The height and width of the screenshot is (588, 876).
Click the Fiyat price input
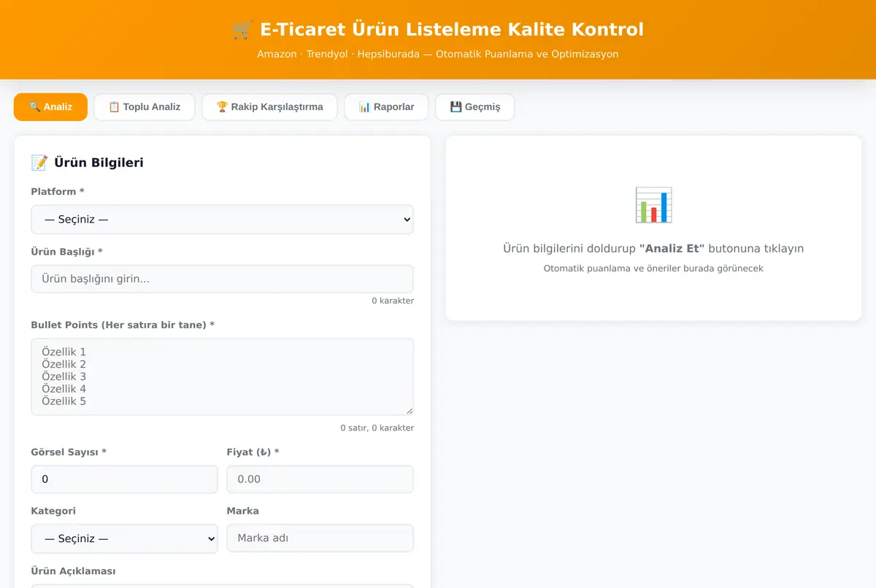click(x=320, y=479)
